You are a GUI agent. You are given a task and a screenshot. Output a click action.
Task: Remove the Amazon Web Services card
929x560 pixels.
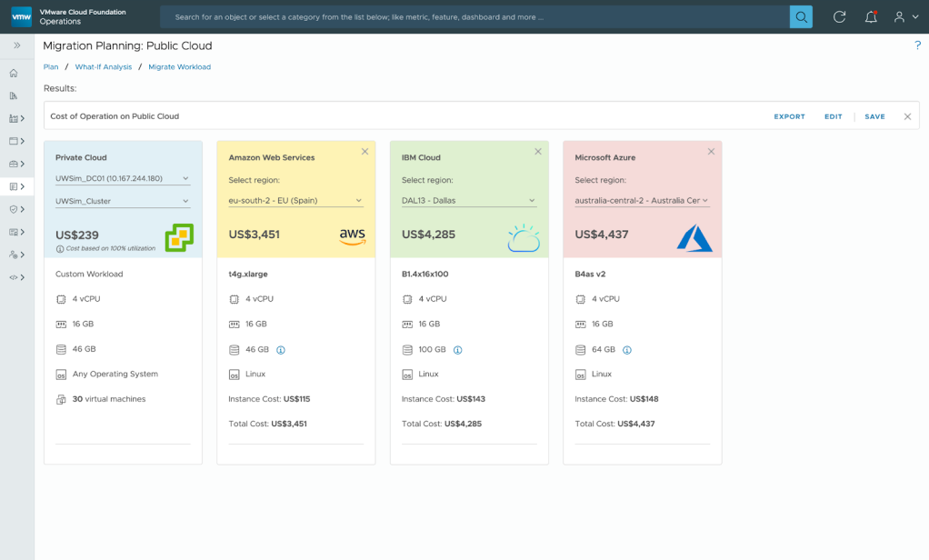click(x=365, y=152)
